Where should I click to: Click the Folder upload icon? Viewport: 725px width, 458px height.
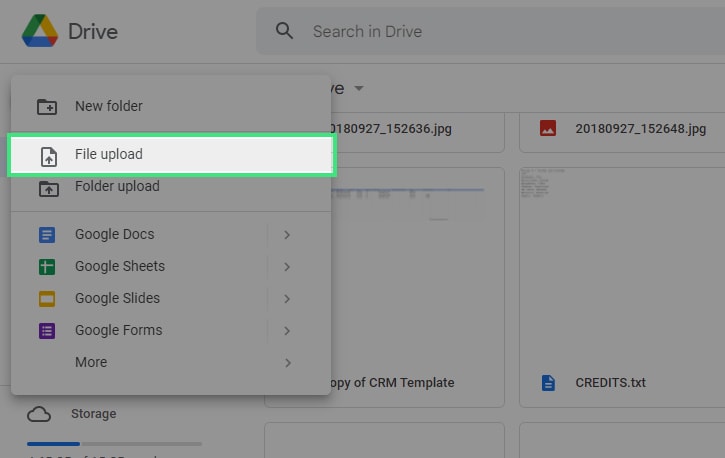[49, 189]
